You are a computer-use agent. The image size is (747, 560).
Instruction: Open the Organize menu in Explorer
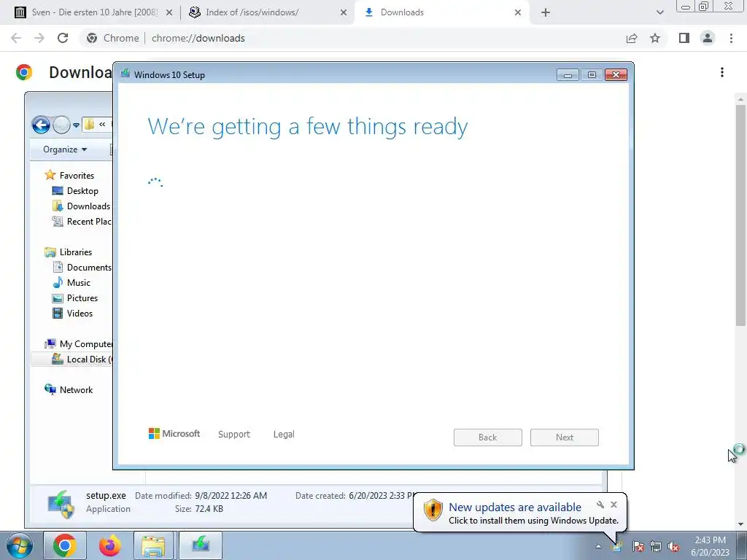(x=65, y=149)
